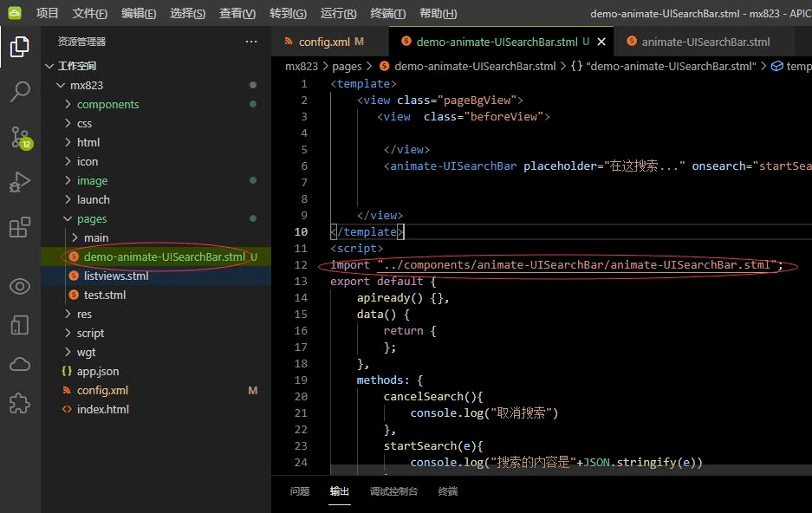Viewport: 812px width, 513px height.
Task: Click the more actions ellipsis in explorer header
Action: [251, 42]
